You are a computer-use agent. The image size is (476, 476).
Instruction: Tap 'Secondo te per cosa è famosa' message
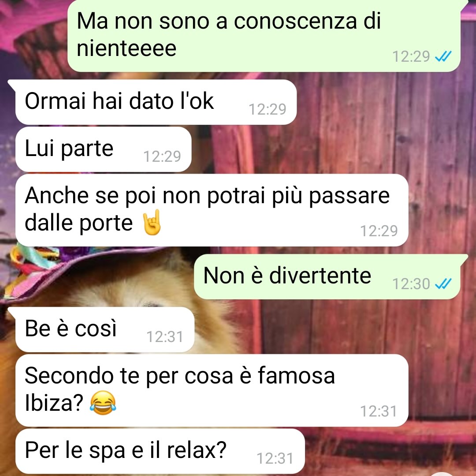pos(212,390)
